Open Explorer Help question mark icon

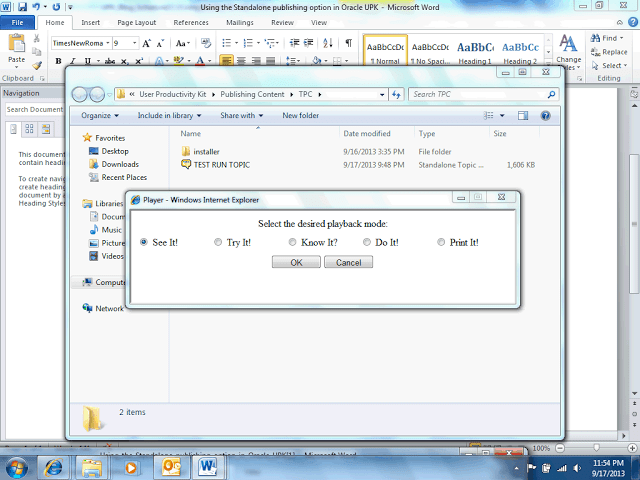(x=545, y=116)
